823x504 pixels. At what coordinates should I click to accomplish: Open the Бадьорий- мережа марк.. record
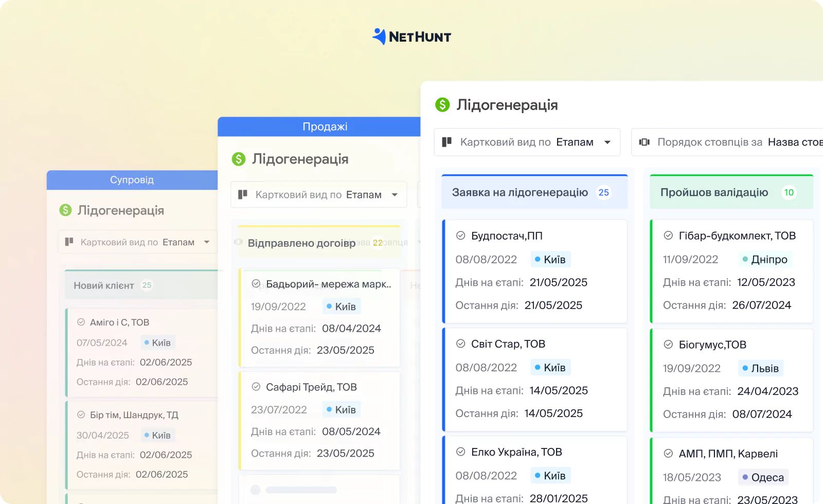tap(329, 284)
